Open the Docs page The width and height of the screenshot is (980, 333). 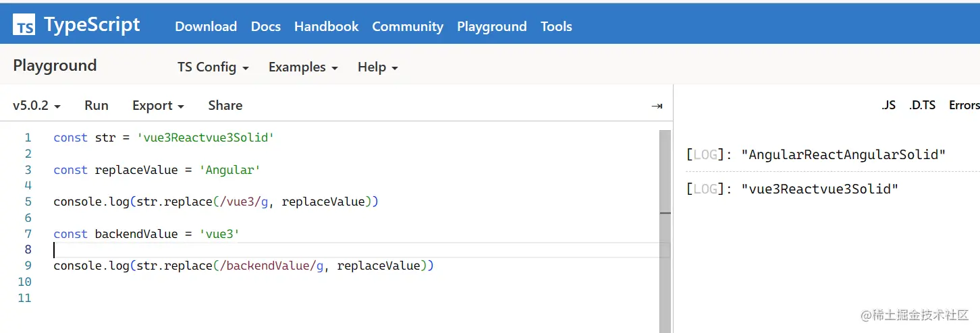point(266,27)
